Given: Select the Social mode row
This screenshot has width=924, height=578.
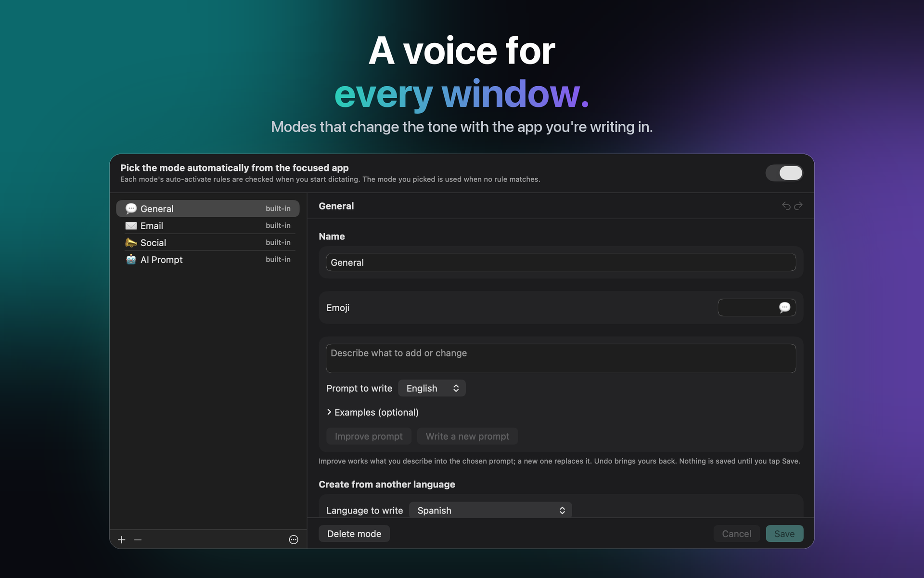Looking at the screenshot, I should coord(208,243).
